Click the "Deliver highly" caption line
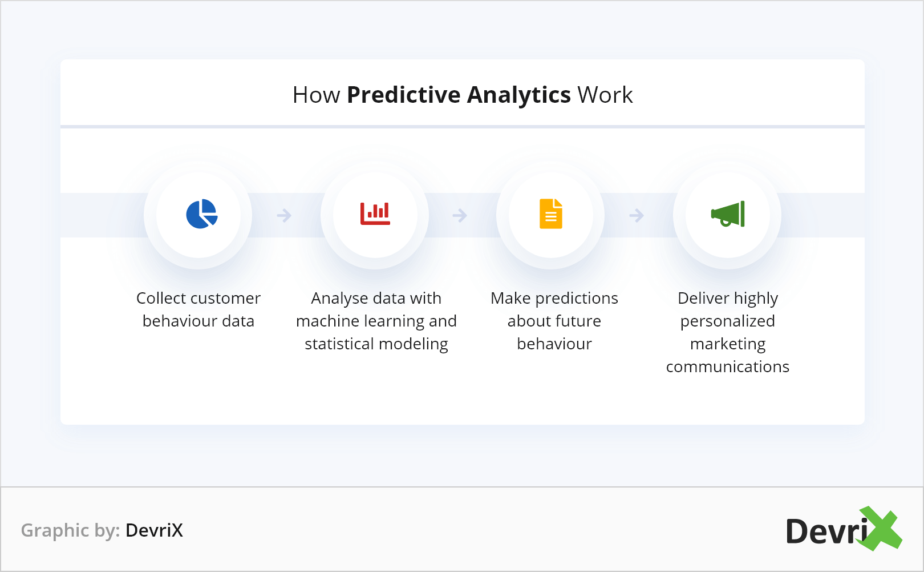924x572 pixels. pyautogui.click(x=728, y=299)
